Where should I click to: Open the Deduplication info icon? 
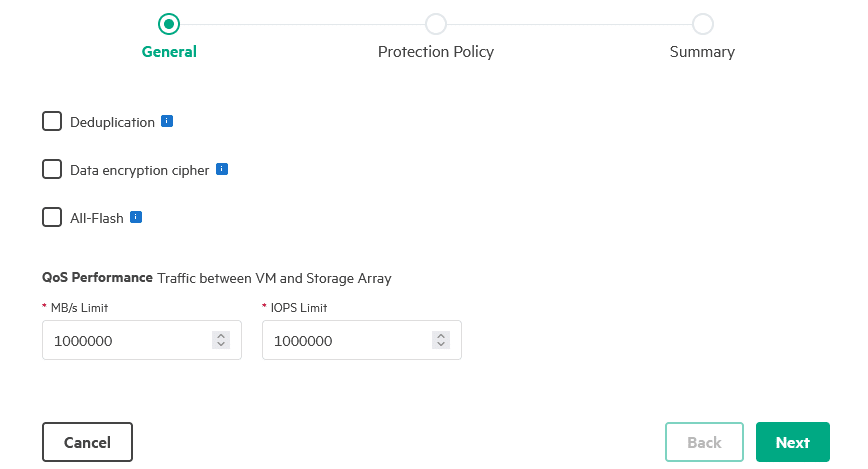click(167, 121)
